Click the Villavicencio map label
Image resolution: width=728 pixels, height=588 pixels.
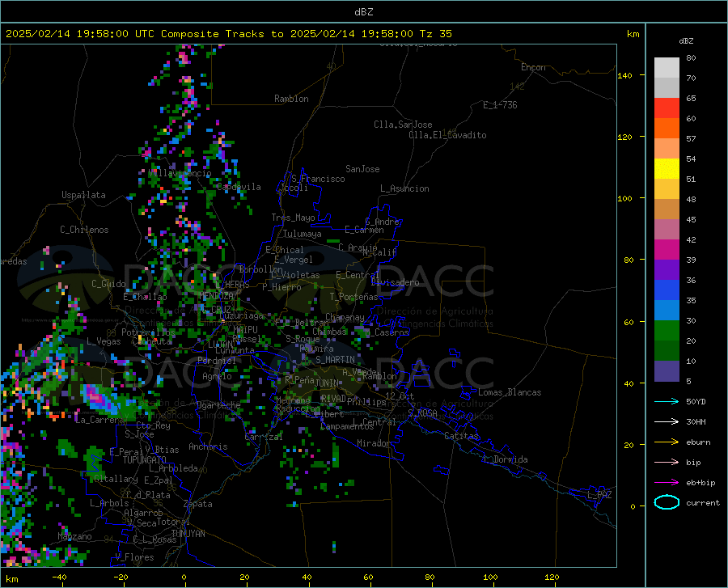(x=180, y=173)
